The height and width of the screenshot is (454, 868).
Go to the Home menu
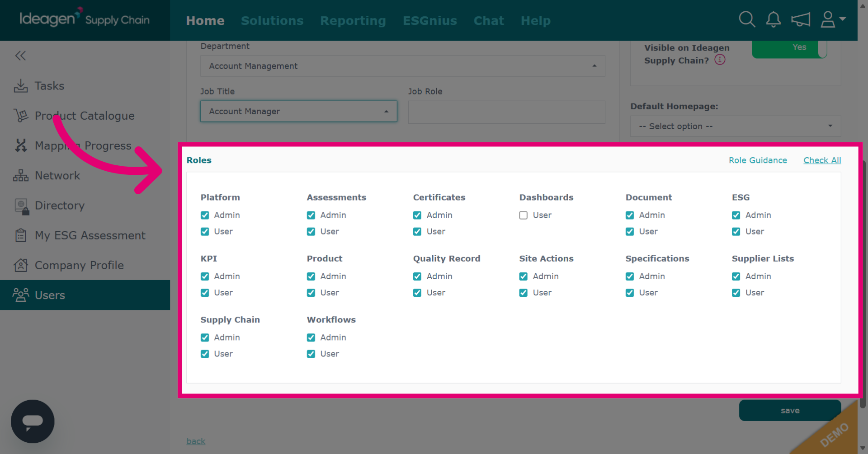click(x=205, y=21)
